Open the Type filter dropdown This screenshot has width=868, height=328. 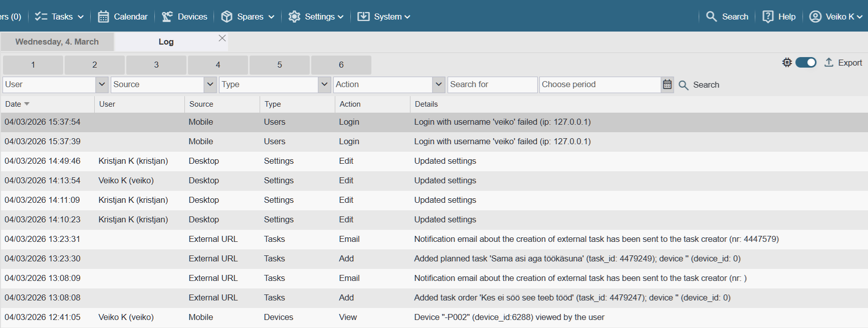(324, 85)
